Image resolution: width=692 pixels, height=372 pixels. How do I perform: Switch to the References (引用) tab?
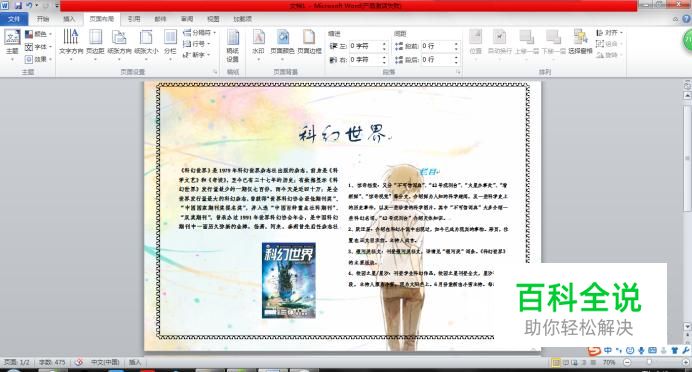[134, 19]
